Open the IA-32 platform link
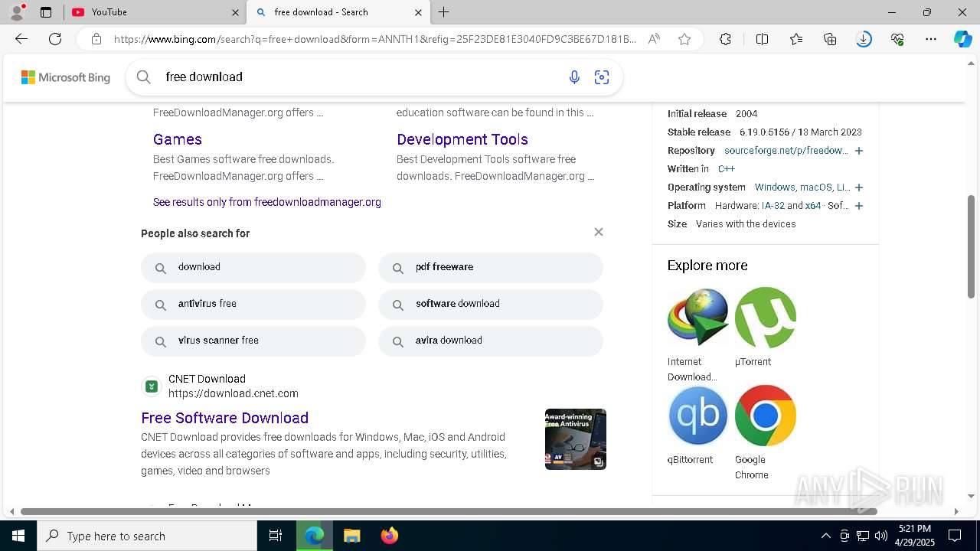This screenshot has height=551, width=980. click(x=773, y=206)
